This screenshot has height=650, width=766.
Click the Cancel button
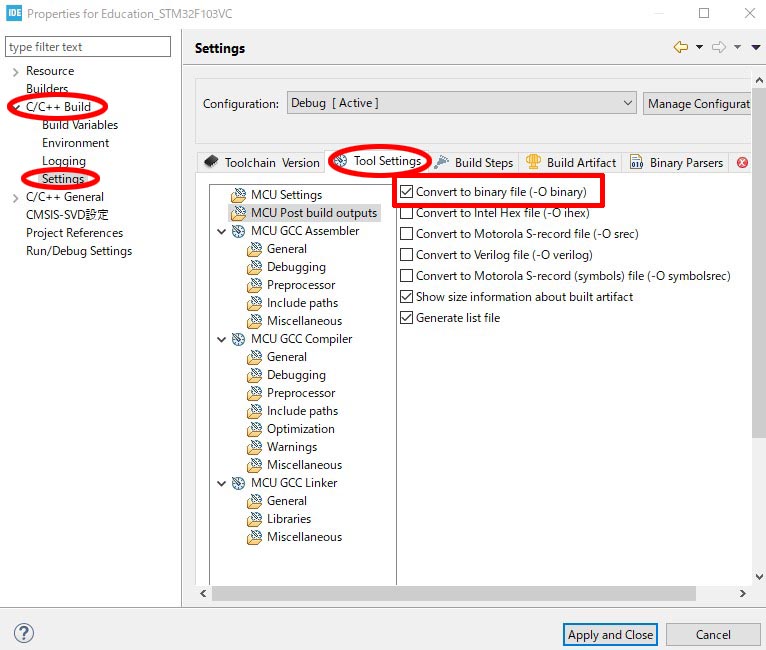713,634
